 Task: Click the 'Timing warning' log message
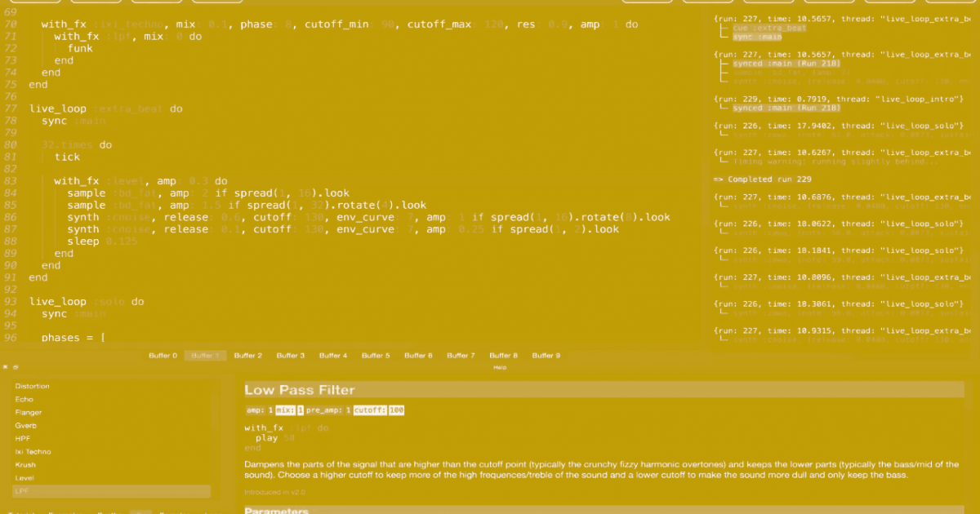coord(835,162)
